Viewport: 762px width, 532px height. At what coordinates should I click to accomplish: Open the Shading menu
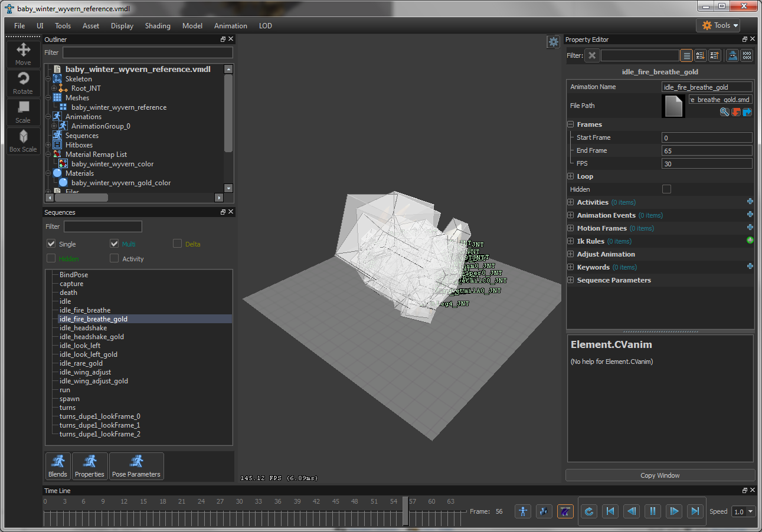(158, 26)
